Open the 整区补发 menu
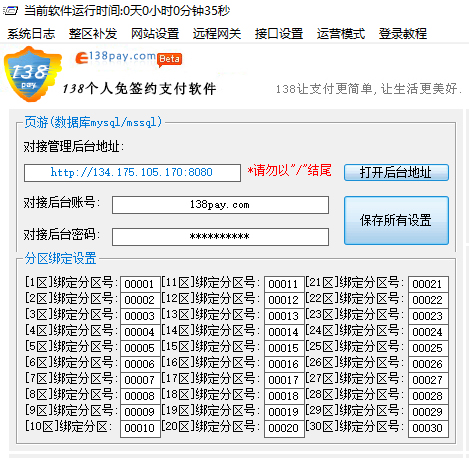This screenshot has width=469, height=458. [93, 34]
